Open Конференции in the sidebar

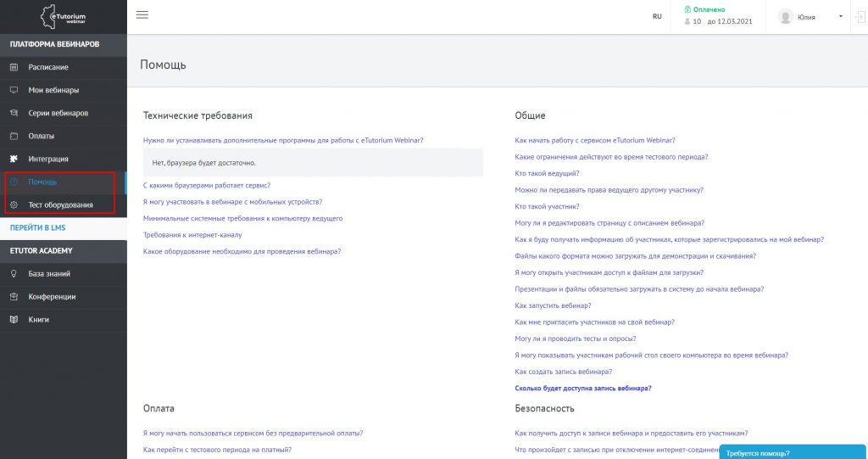tap(52, 297)
